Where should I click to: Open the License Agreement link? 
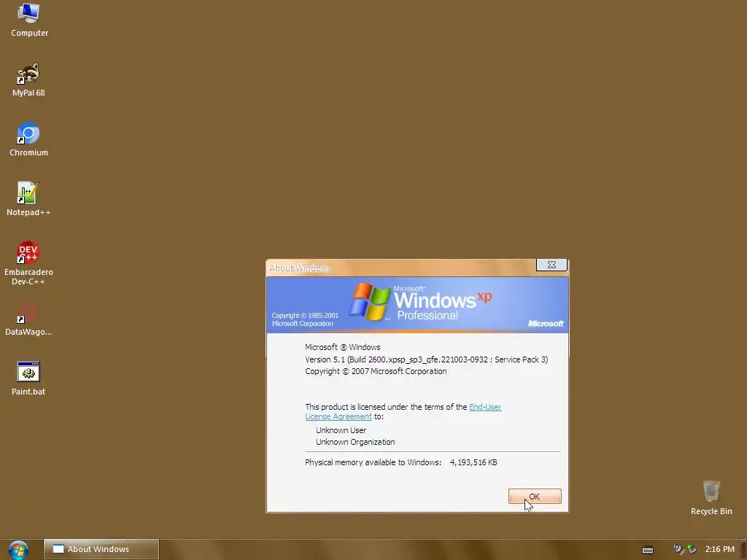pos(338,416)
